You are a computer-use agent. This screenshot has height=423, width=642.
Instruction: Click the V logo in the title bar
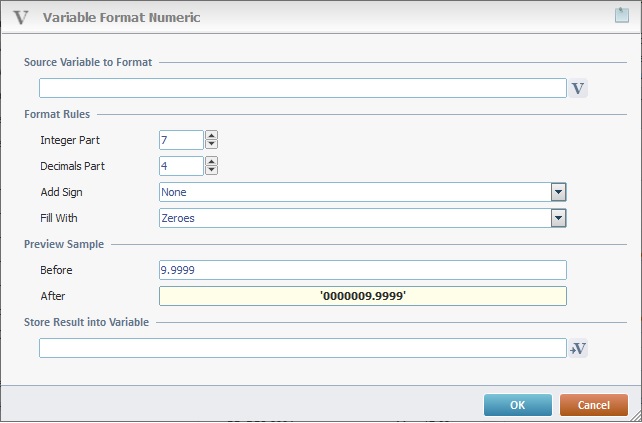(x=20, y=16)
